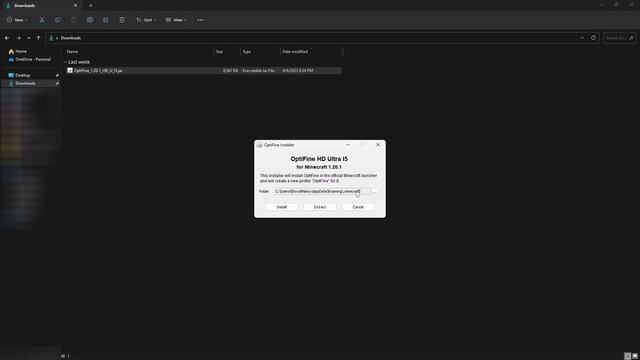Click the Extract button
Screen dimensions: 640x360
pyautogui.click(x=320, y=207)
